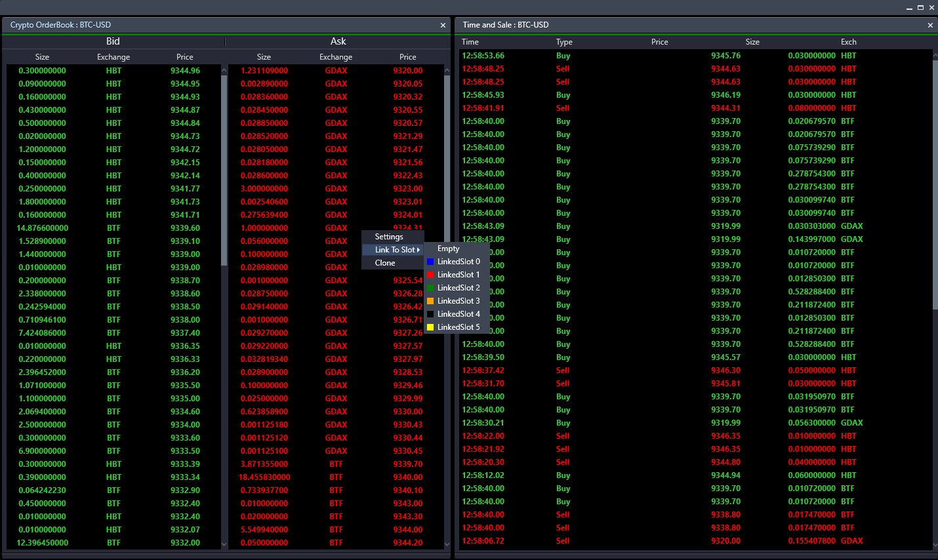938x560 pixels.
Task: Click the blue swatch beside LinkedSlot 0
Action: point(431,262)
